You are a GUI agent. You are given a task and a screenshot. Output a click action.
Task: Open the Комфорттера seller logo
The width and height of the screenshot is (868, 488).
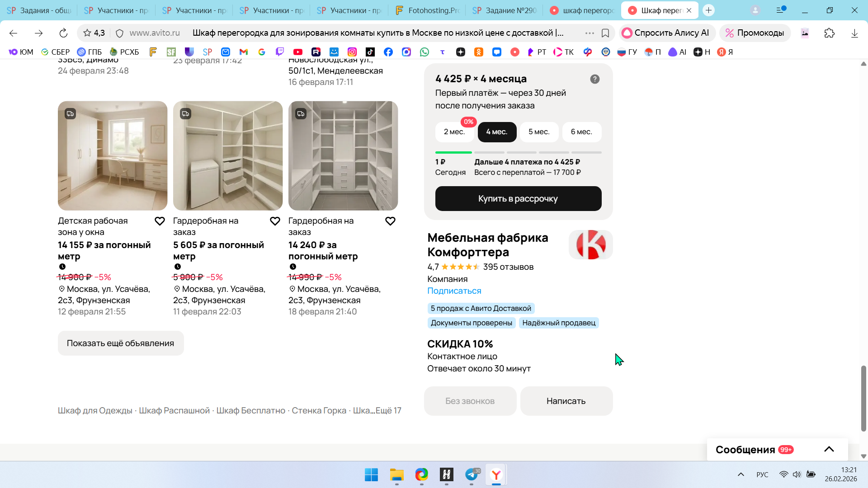[x=590, y=244]
